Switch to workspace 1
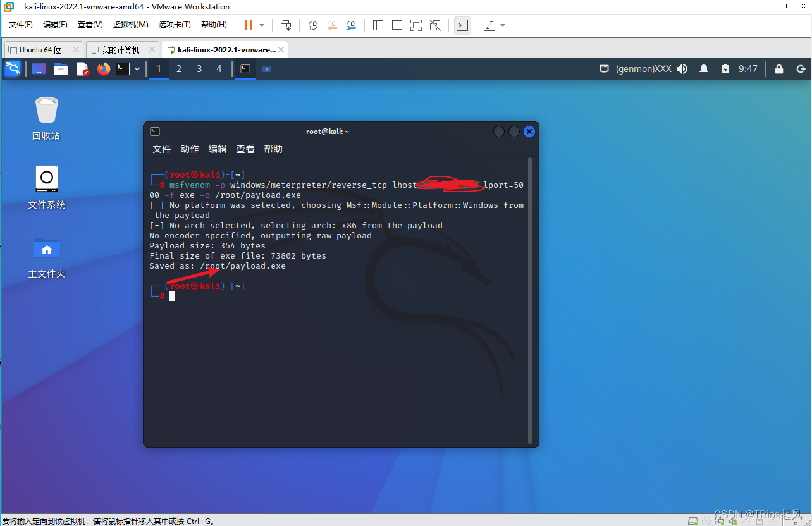The image size is (812, 526). [x=159, y=69]
